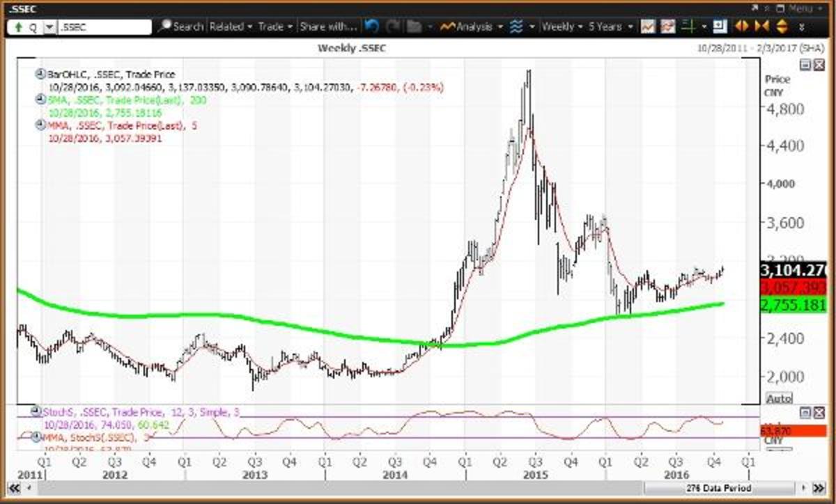Viewport: 836px width, 504px height.
Task: Click the folder templates icon
Action: click(x=415, y=26)
